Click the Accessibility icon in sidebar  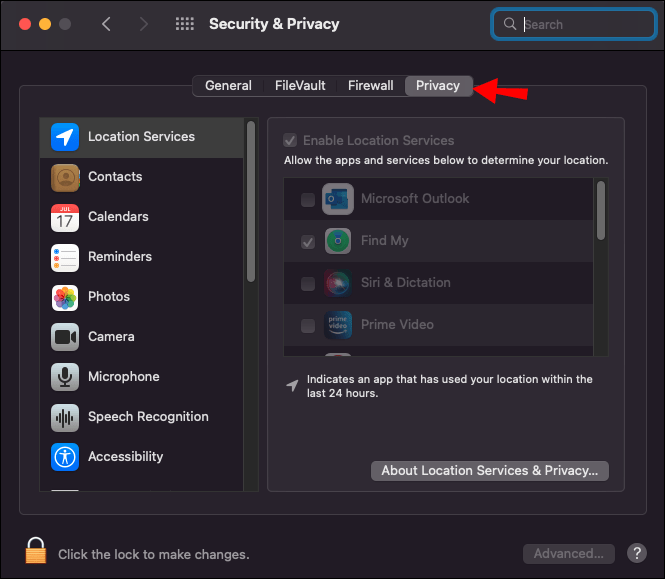coord(65,457)
